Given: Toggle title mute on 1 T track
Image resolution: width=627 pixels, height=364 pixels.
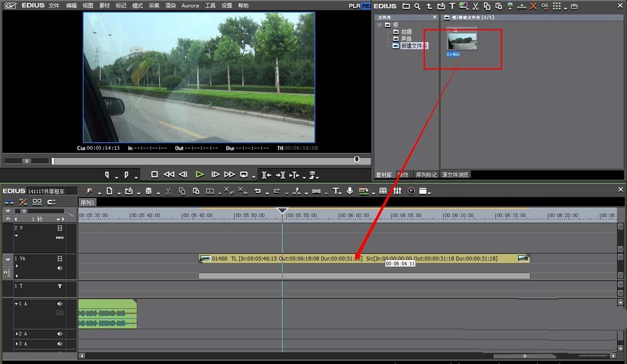Looking at the screenshot, I should (x=60, y=286).
